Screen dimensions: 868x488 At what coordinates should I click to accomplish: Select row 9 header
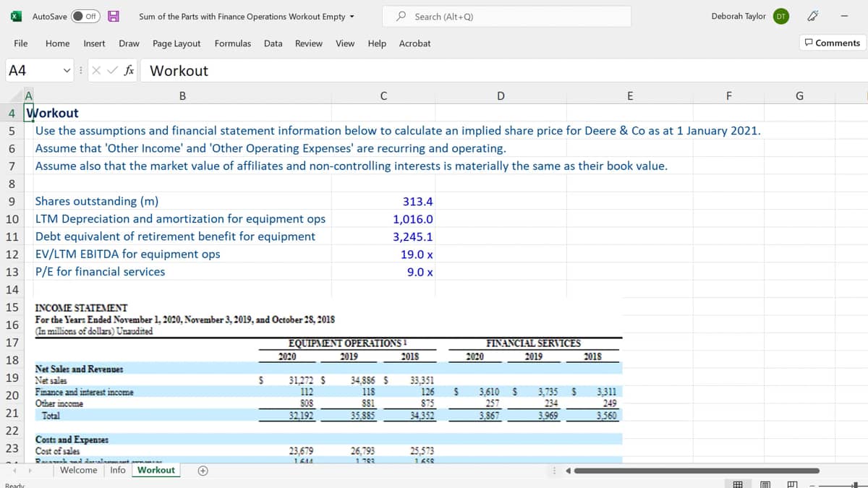click(x=12, y=201)
